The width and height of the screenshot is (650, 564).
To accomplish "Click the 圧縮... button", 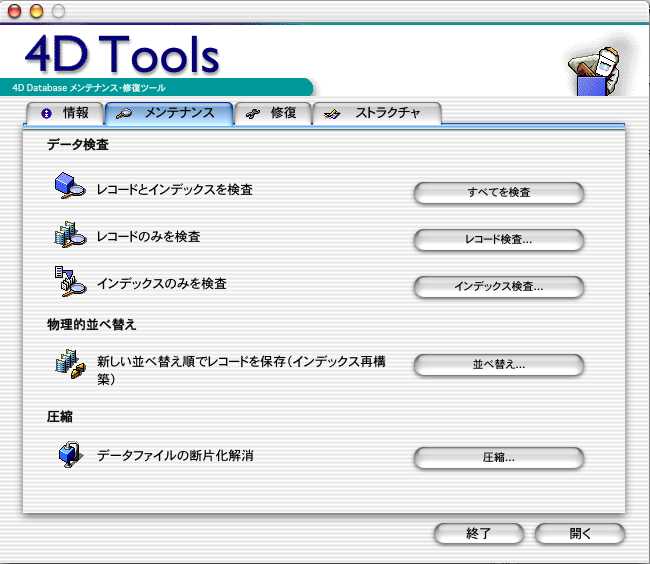I will point(498,458).
